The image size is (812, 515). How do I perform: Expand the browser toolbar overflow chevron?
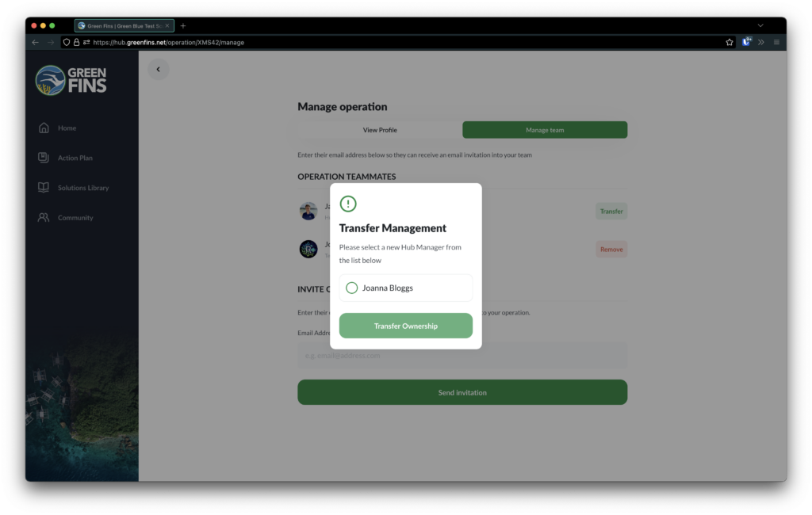(760, 42)
